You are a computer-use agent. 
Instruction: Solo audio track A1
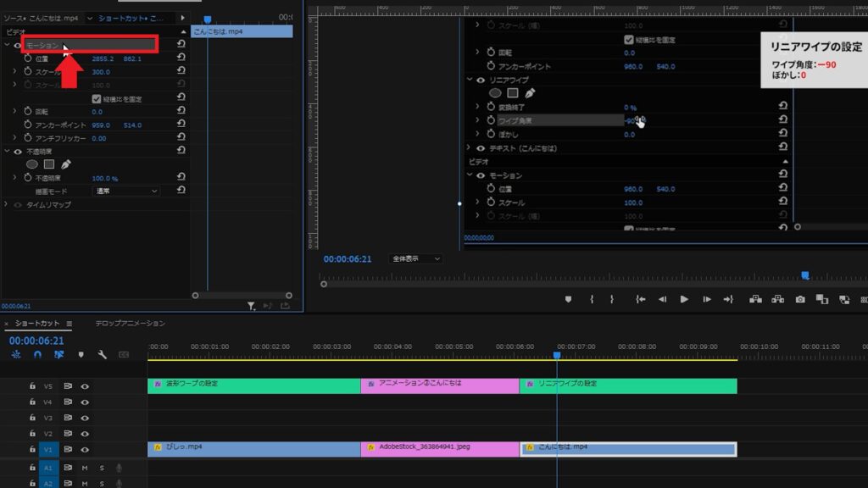[102, 468]
